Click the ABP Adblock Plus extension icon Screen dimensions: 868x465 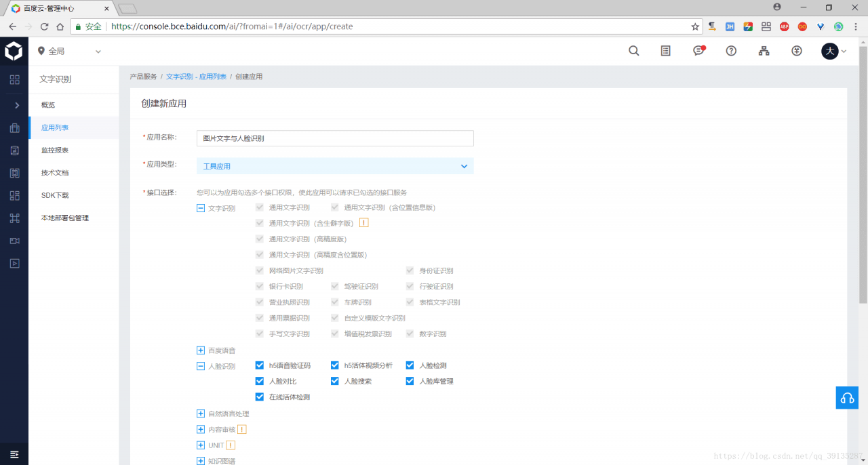(x=785, y=26)
